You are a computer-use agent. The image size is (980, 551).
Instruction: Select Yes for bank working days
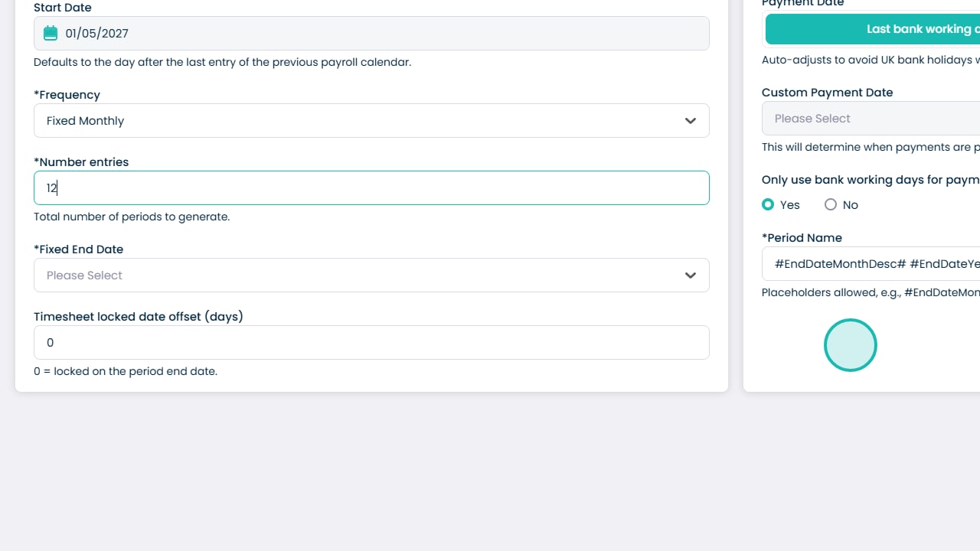tap(768, 204)
